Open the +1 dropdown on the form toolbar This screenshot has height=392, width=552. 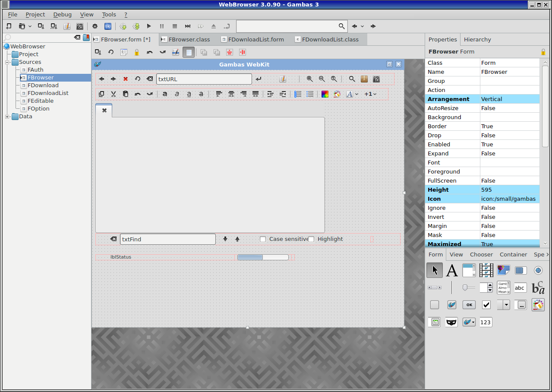[370, 94]
